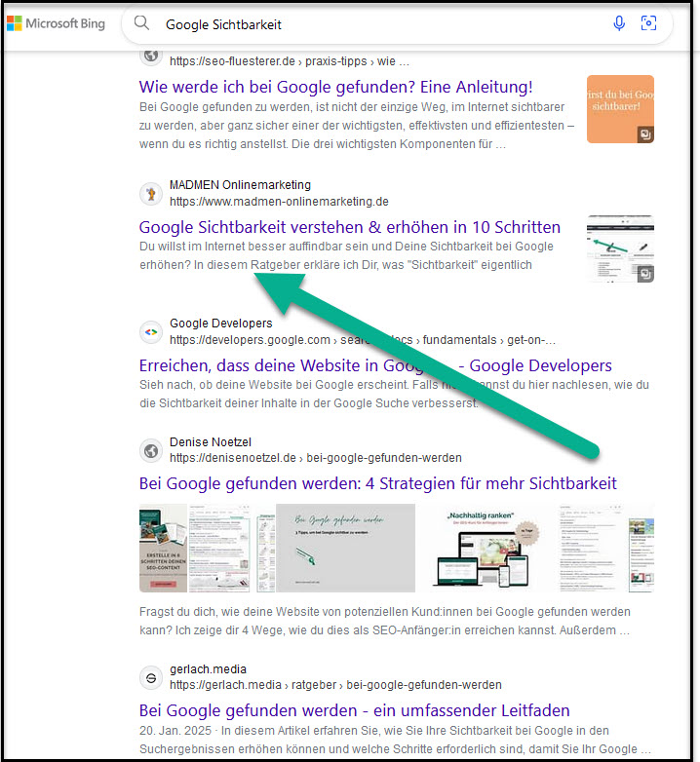This screenshot has width=700, height=762.
Task: Click snippet 'Fragst du dich, wie deine Website'
Action: tap(385, 621)
